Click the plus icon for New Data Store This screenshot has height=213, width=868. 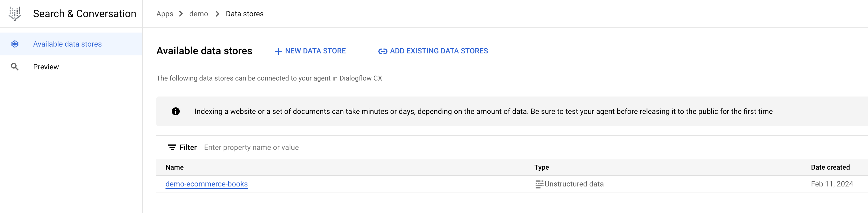[x=278, y=51]
